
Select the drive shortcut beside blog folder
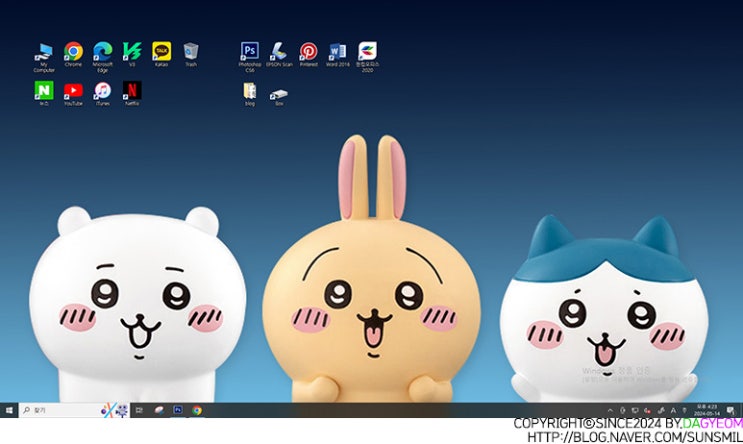pyautogui.click(x=279, y=97)
